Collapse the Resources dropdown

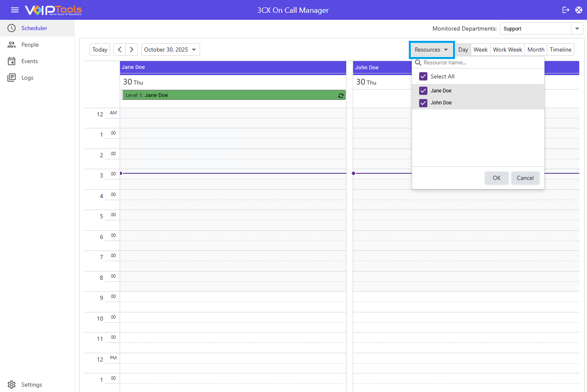pos(431,50)
